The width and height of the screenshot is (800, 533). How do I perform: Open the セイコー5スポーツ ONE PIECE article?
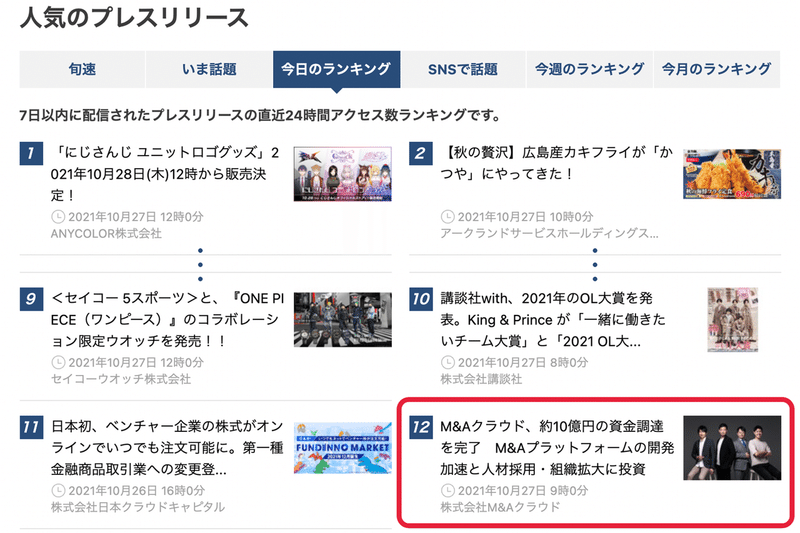(x=167, y=320)
